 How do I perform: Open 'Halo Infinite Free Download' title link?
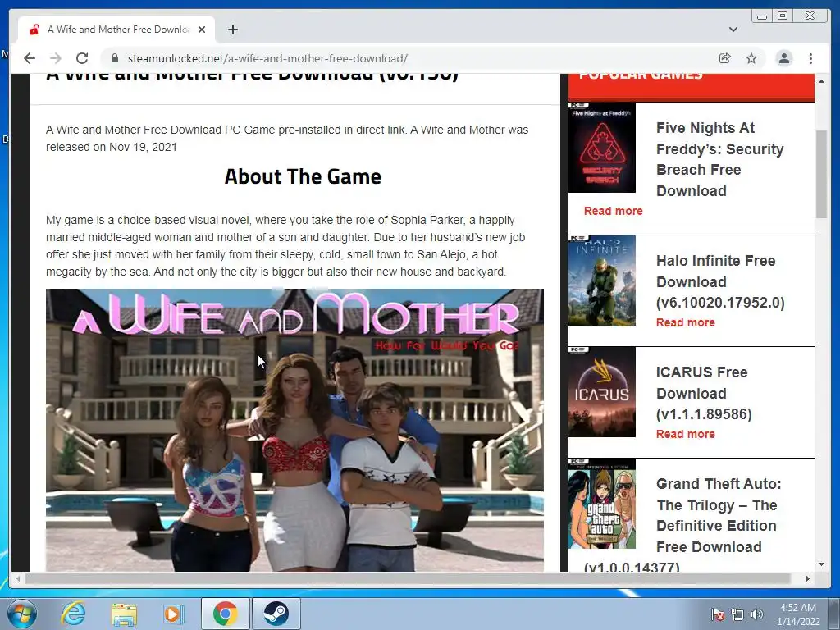(x=720, y=281)
